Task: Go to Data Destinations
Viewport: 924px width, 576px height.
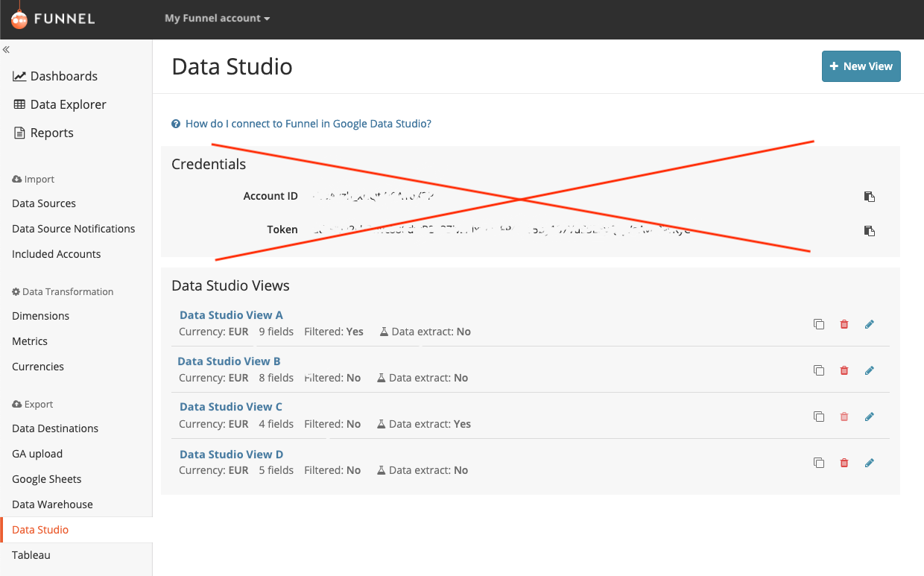Action: point(55,428)
